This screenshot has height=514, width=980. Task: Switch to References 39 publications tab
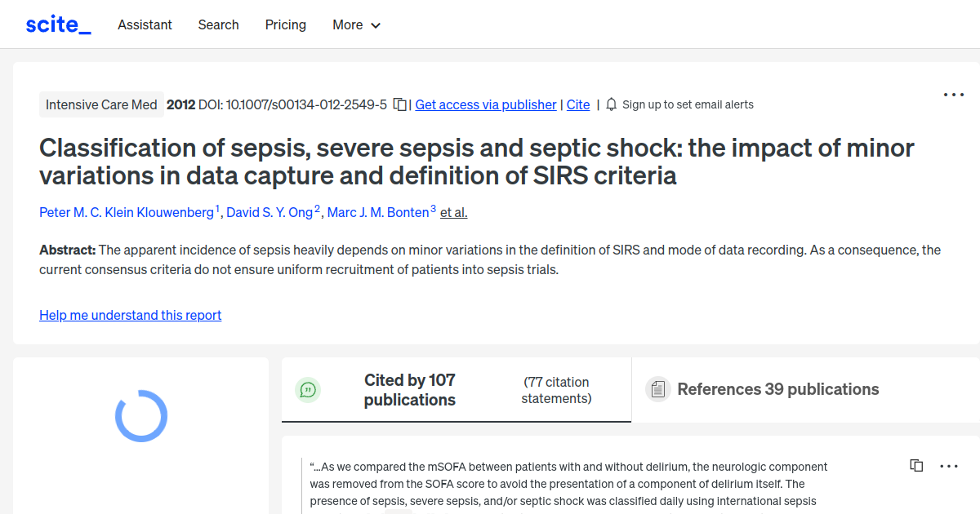click(x=777, y=389)
